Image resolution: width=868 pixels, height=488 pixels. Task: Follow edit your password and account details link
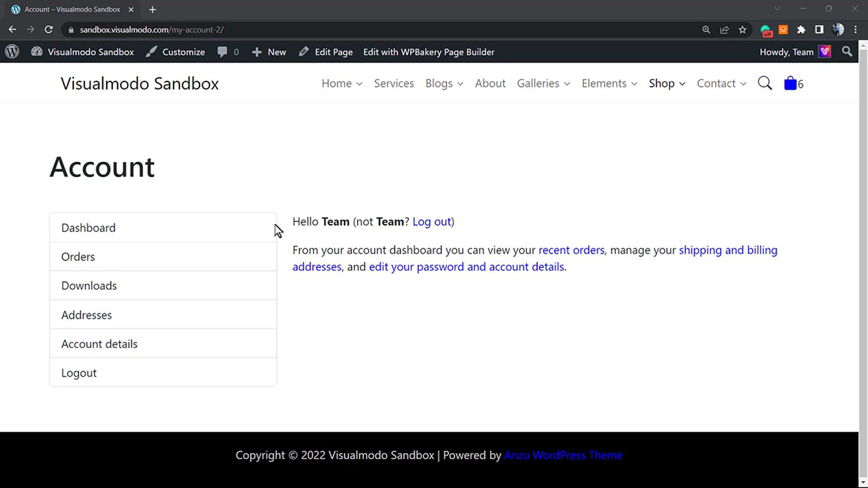point(467,267)
